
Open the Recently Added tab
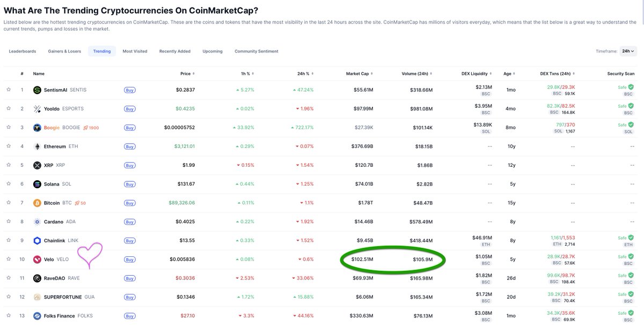tap(175, 51)
